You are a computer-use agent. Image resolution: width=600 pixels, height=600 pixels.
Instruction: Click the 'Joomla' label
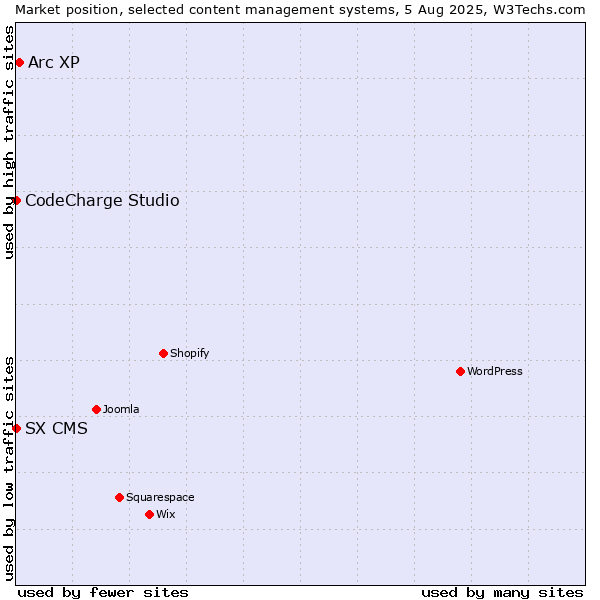point(121,409)
